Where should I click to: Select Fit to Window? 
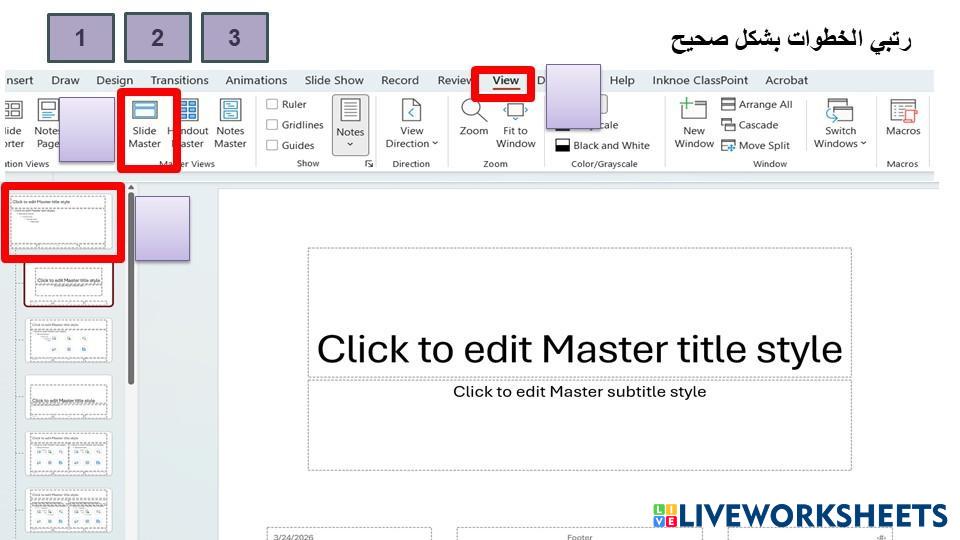point(516,123)
